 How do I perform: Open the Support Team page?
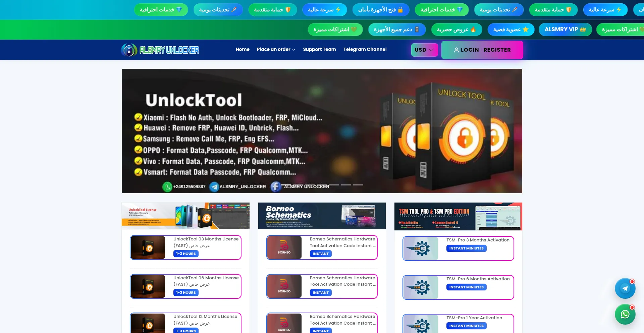coord(319,49)
